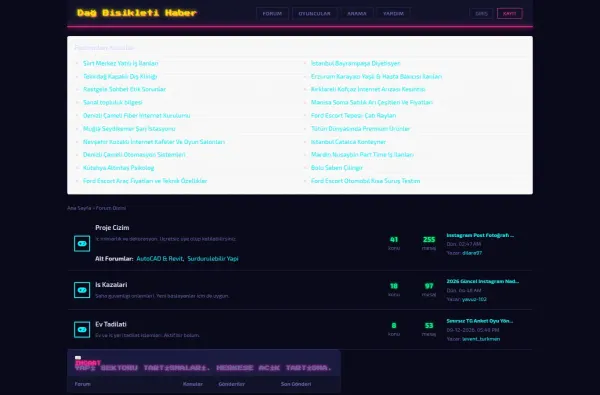Open the Ev Tadilati forum title
The width and height of the screenshot is (600, 395).
click(x=111, y=324)
